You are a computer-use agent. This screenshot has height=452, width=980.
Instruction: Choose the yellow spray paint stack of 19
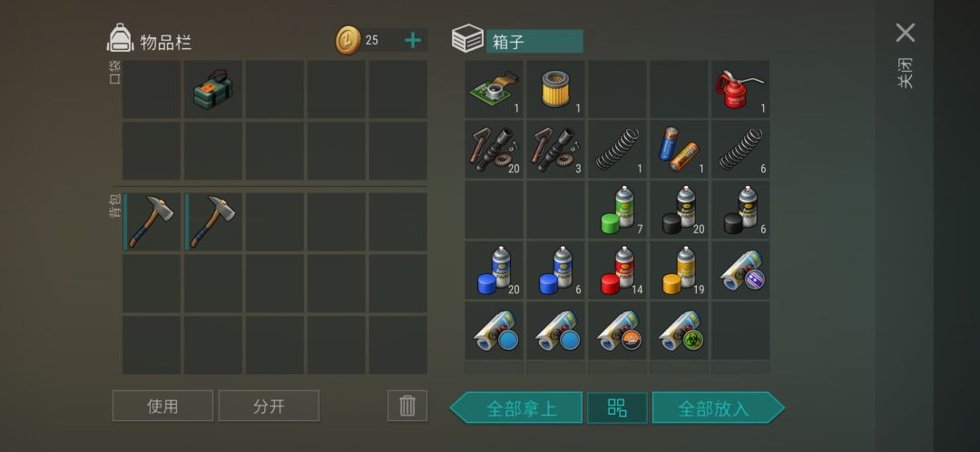(679, 270)
